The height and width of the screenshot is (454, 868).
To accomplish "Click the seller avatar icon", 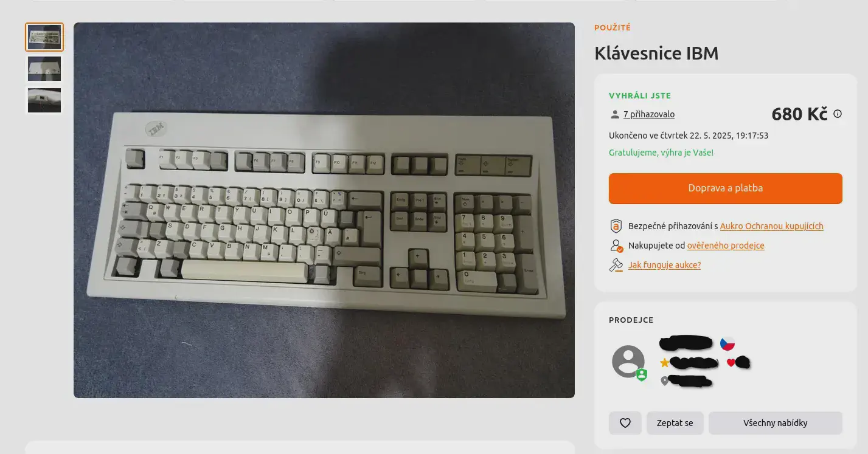I will pyautogui.click(x=628, y=362).
